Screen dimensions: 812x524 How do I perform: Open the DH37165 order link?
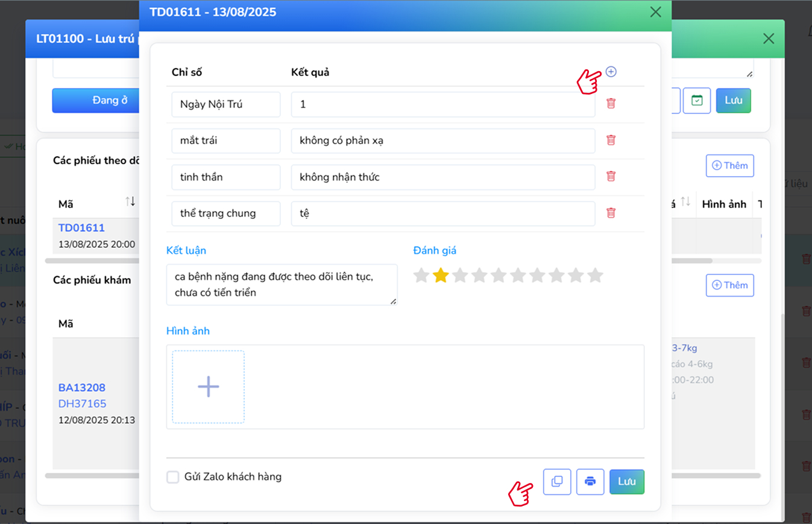pyautogui.click(x=82, y=403)
